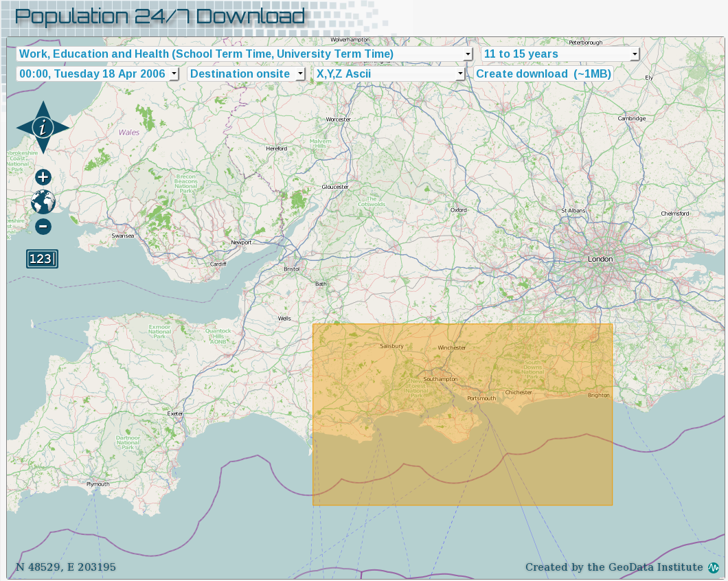Click the Peterborough label on the map

(x=585, y=43)
